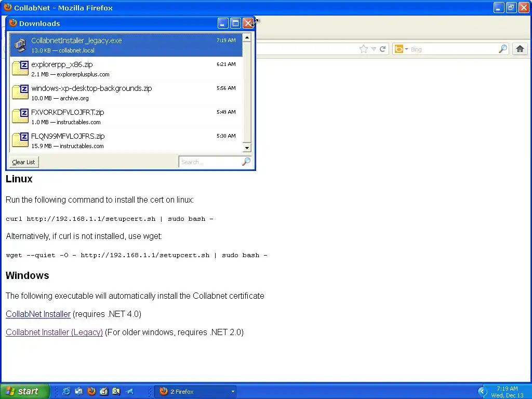This screenshot has height=399, width=532.
Task: Bookmark this page with the star icon
Action: pyautogui.click(x=363, y=49)
